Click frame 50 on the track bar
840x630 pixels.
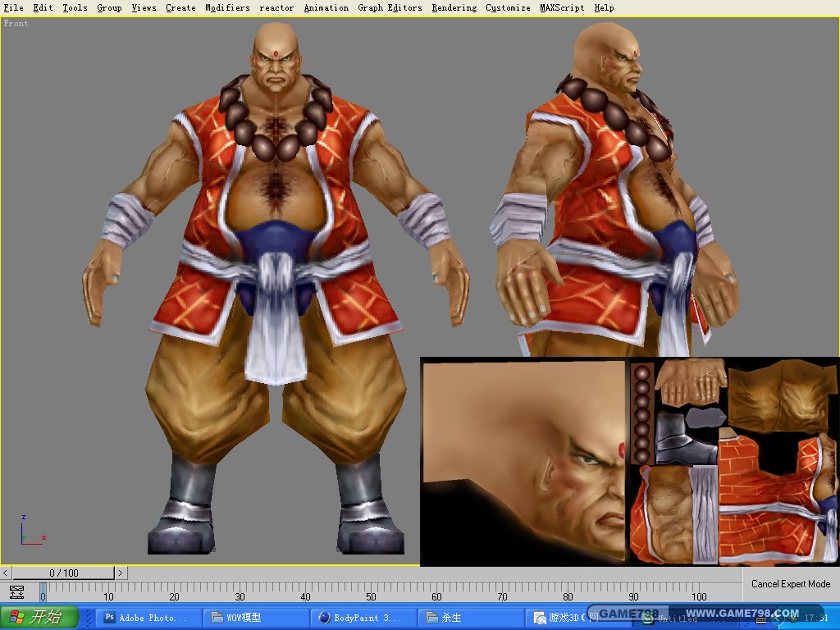371,596
